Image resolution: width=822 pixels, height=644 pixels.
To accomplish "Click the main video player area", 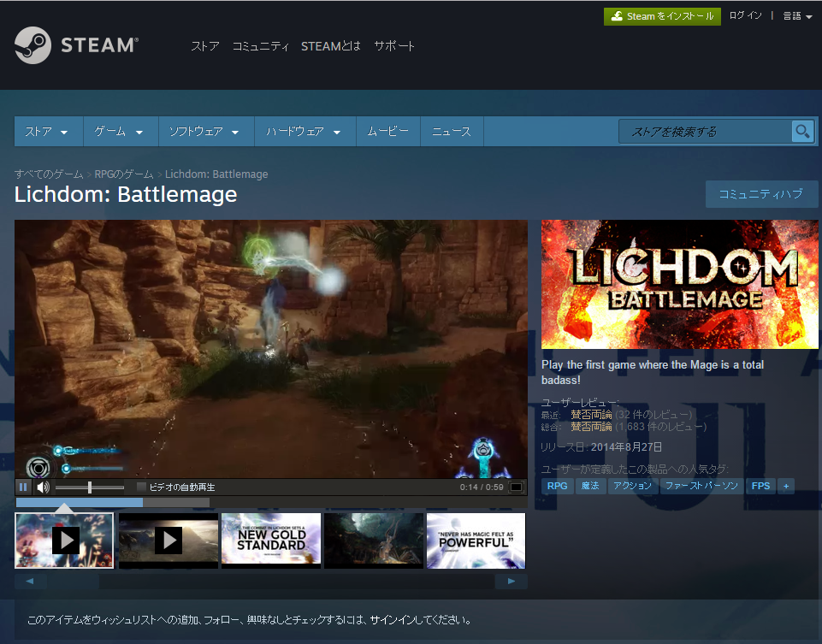I will click(x=271, y=349).
